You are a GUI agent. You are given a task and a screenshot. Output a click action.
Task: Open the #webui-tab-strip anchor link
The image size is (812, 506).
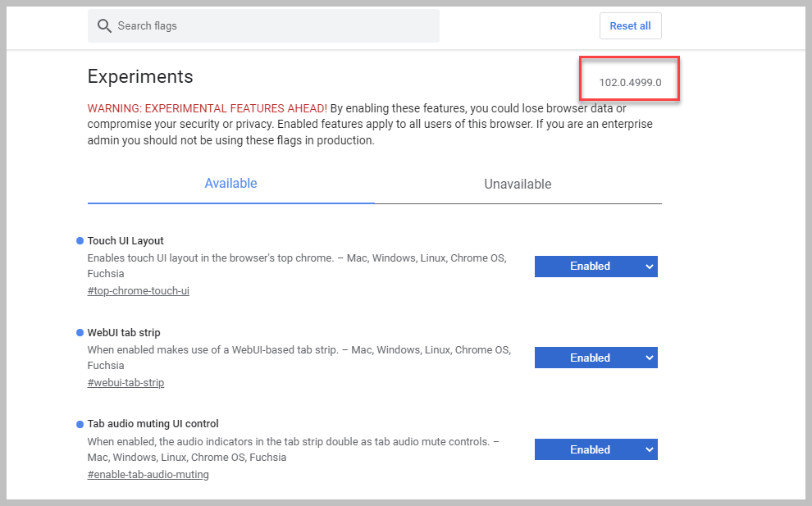pyautogui.click(x=125, y=383)
